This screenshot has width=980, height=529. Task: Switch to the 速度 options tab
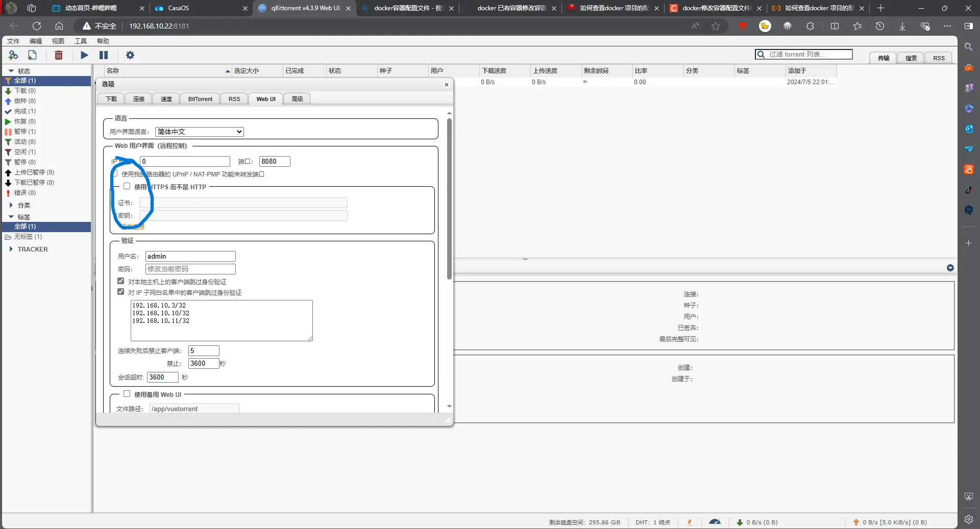click(x=166, y=99)
